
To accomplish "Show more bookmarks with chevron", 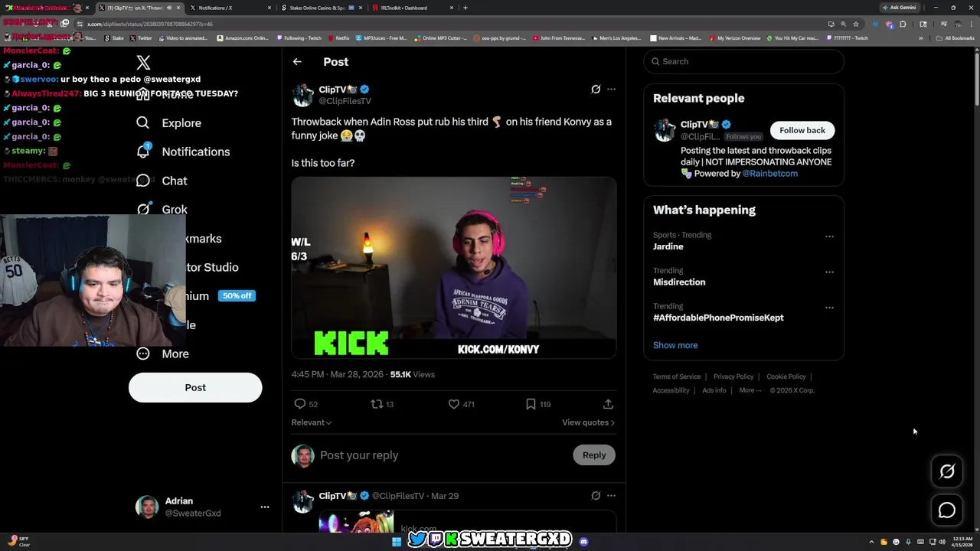I will point(921,37).
